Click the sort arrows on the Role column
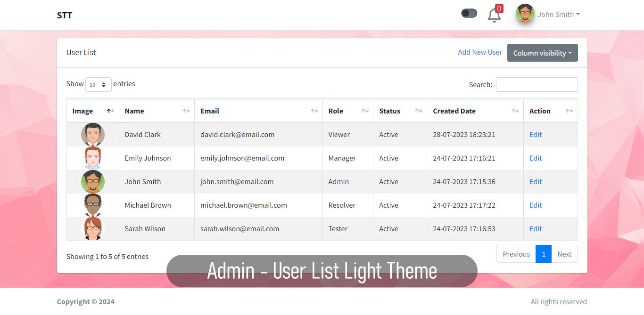The width and height of the screenshot is (644, 315). click(365, 111)
